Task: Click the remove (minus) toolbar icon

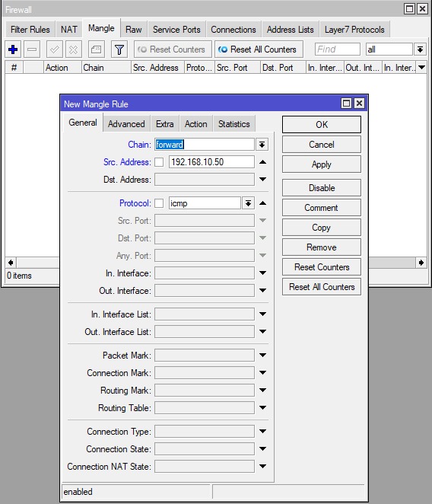Action: (x=32, y=49)
